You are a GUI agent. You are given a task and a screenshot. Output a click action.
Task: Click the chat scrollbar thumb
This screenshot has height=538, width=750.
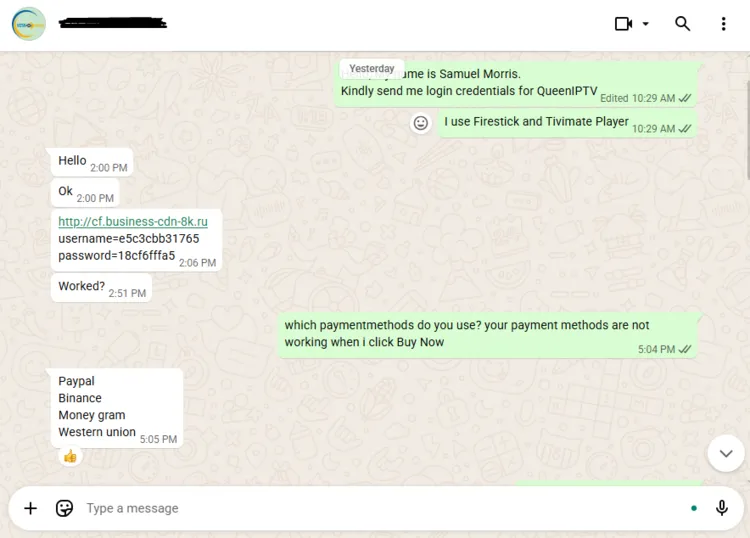pos(748,130)
